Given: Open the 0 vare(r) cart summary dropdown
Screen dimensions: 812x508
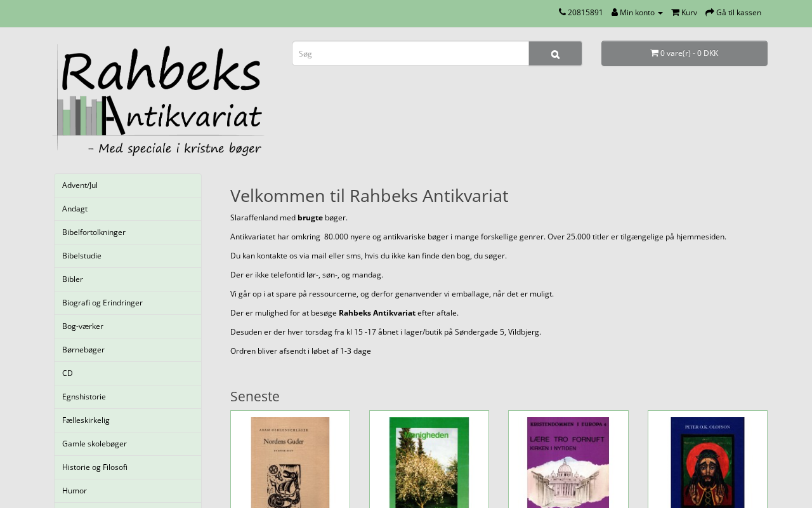Looking at the screenshot, I should (x=684, y=53).
